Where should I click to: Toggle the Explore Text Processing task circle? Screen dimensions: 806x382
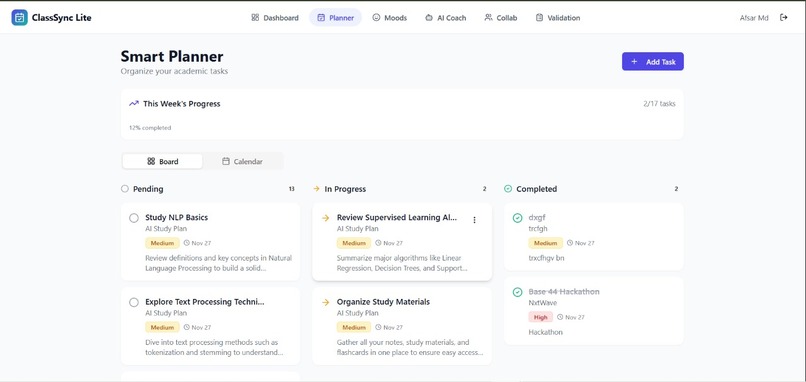point(134,302)
